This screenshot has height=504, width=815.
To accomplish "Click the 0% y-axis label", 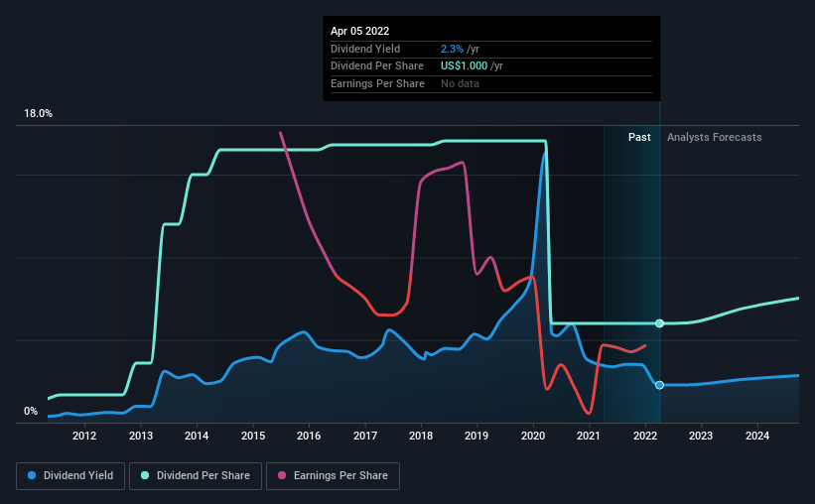I will pyautogui.click(x=31, y=411).
